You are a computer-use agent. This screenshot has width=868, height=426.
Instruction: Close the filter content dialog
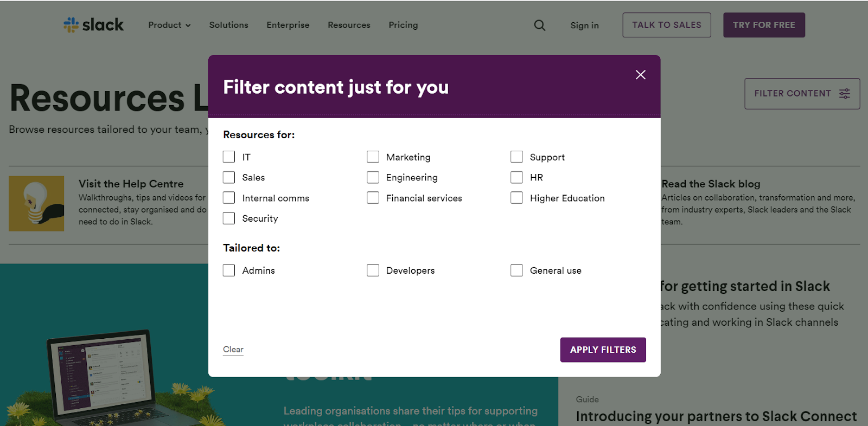click(641, 75)
